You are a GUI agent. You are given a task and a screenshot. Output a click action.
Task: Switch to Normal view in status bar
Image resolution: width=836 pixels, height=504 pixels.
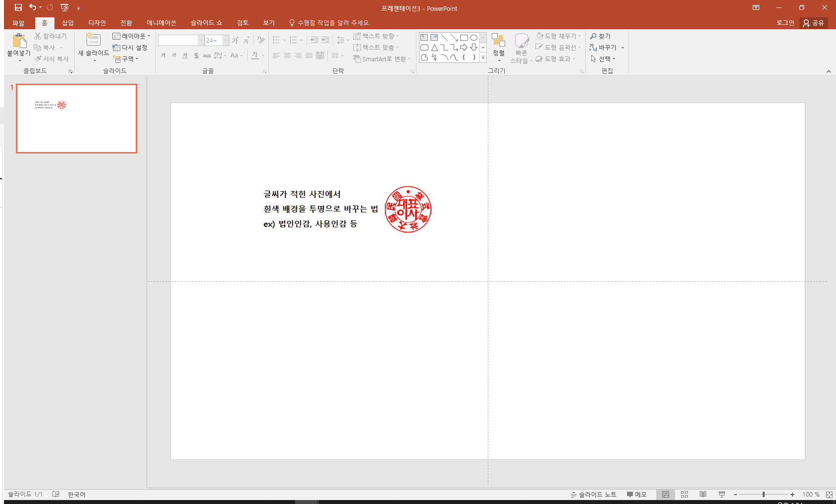tap(666, 494)
